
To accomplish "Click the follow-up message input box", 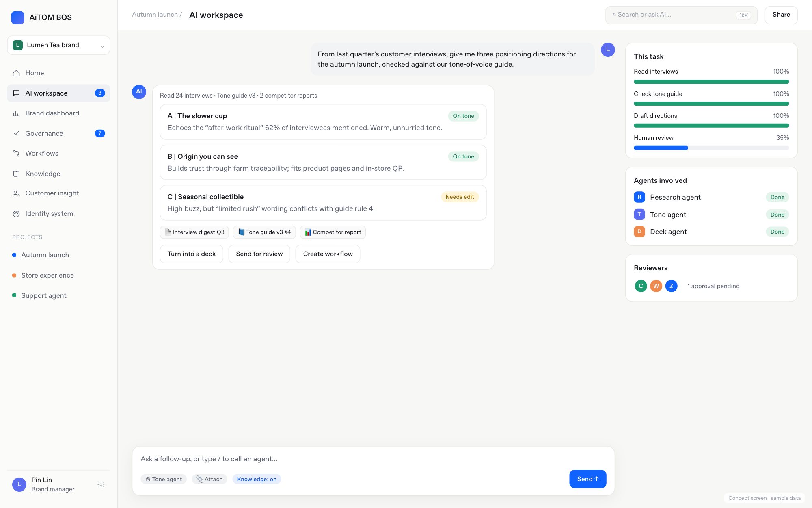I will tap(373, 459).
